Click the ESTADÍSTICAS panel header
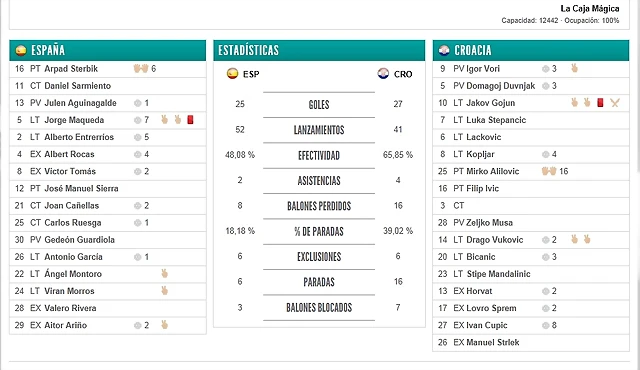The image size is (640, 370). [x=319, y=50]
